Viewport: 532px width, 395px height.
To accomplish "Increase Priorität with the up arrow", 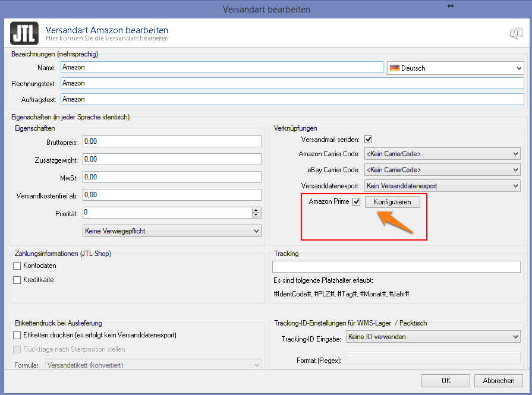I will point(256,210).
